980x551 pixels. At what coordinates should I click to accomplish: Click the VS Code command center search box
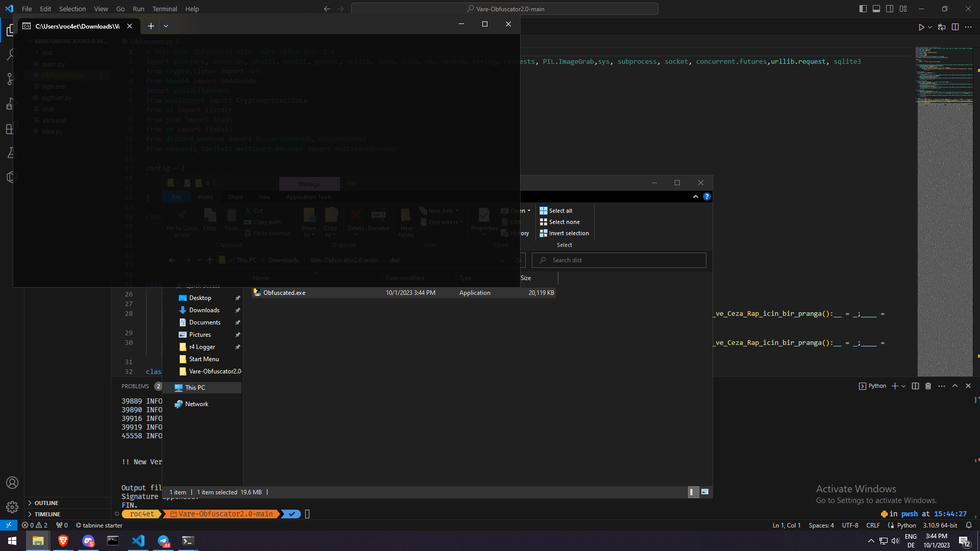pos(505,9)
